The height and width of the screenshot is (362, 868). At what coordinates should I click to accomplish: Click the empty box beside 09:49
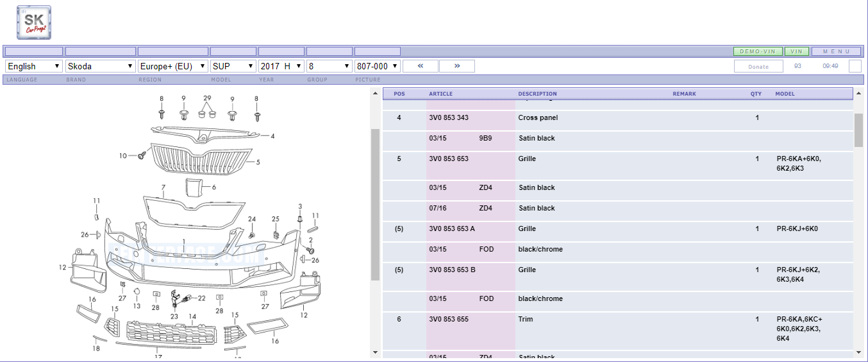coord(855,66)
